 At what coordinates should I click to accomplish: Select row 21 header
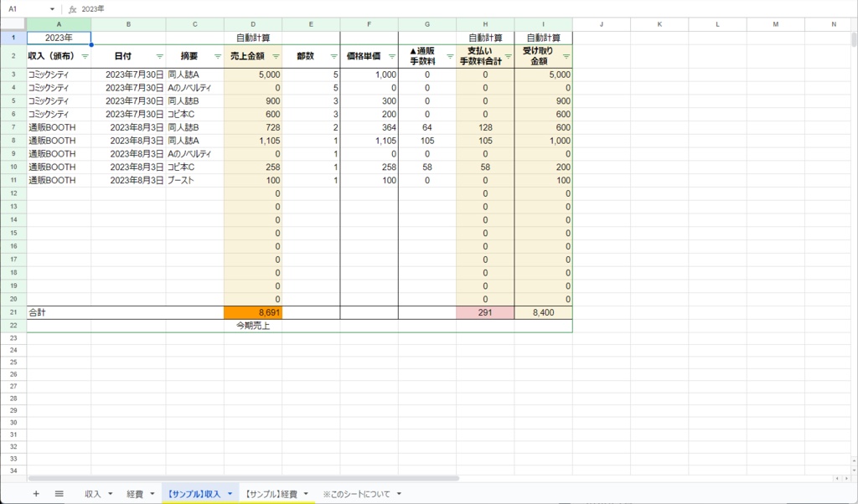[13, 312]
